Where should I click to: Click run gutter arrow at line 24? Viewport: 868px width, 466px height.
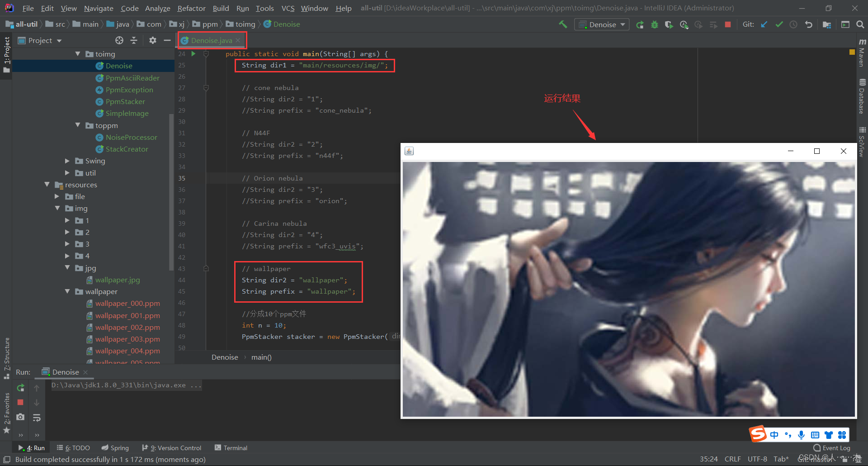click(x=193, y=53)
